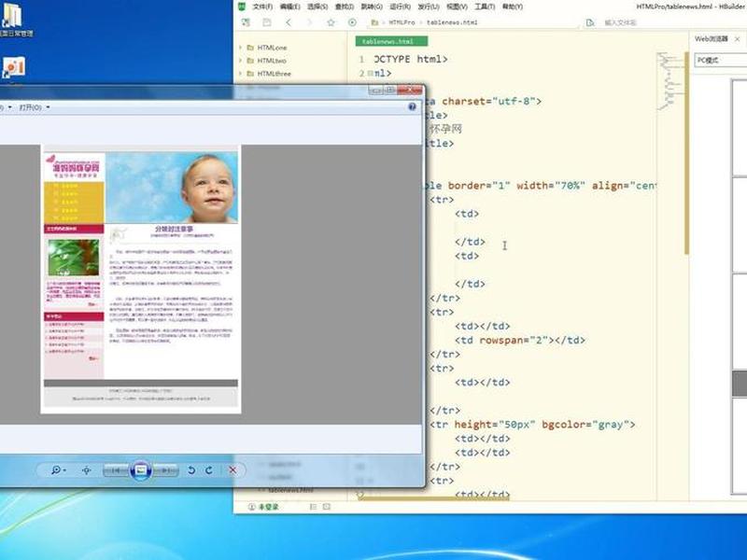
Task: Open the 视图(V) menu in HBuilder
Action: click(x=457, y=7)
